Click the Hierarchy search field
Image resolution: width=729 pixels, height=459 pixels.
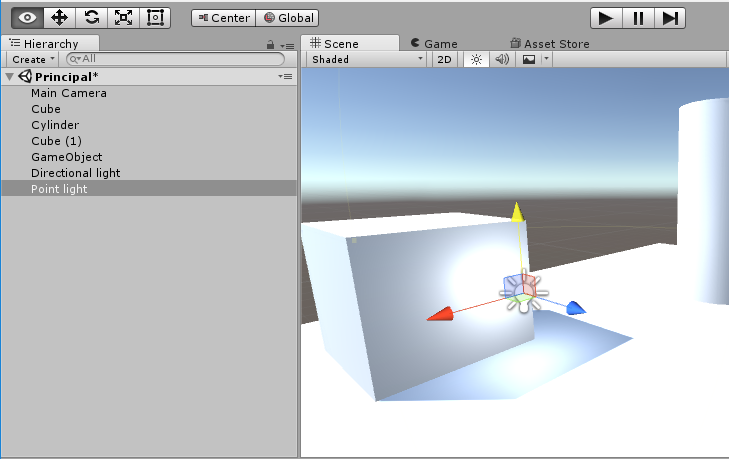coord(175,59)
